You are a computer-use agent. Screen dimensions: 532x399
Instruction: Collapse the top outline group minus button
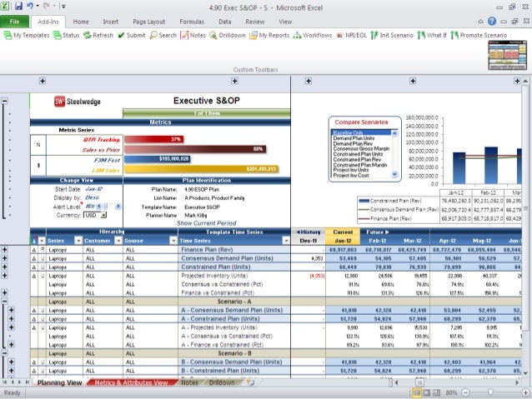tap(6, 100)
